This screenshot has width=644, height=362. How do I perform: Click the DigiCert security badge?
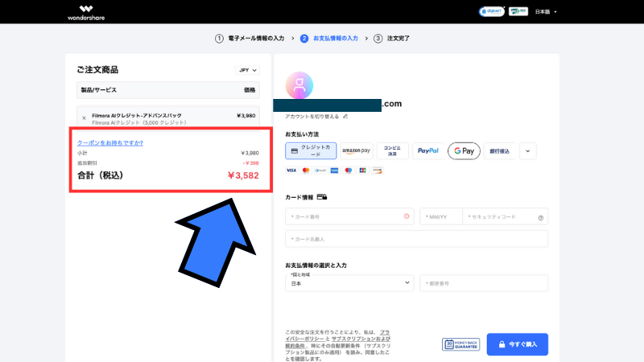click(x=491, y=11)
